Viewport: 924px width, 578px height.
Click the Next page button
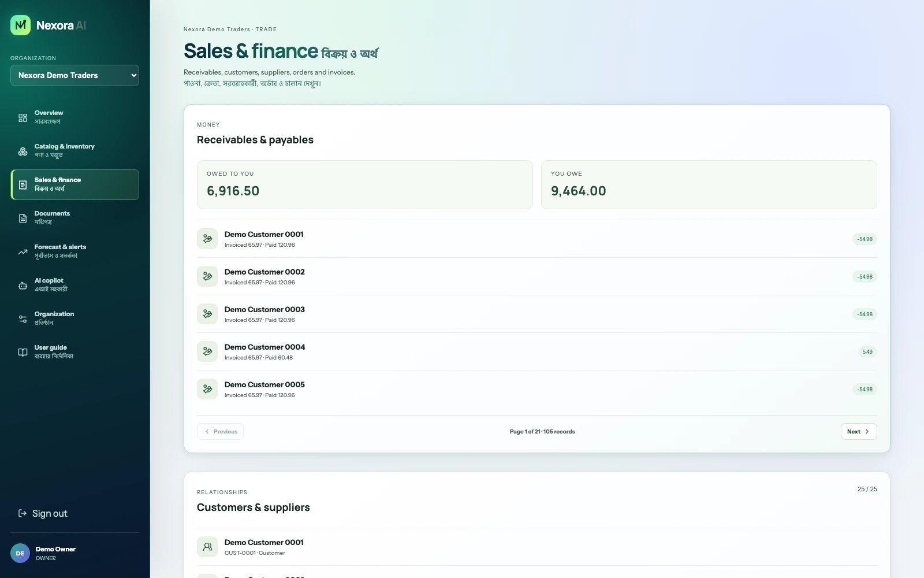coord(859,431)
